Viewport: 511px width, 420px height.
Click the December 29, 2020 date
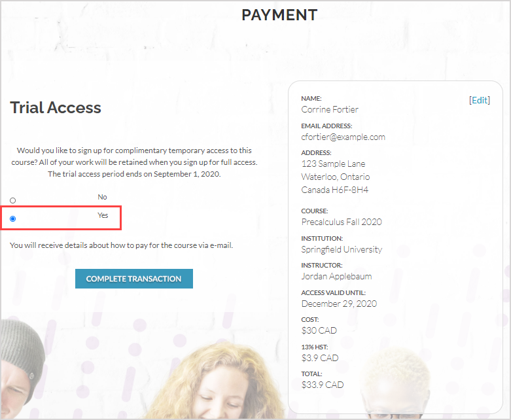[x=339, y=304]
